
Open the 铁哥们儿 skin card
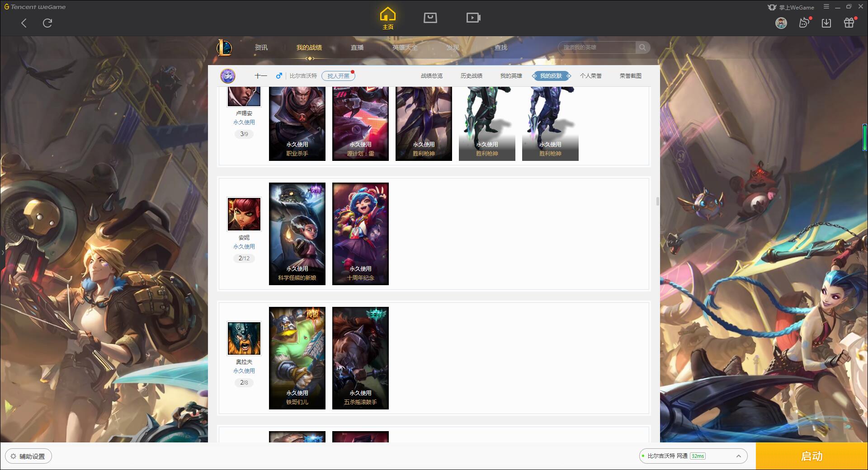pos(297,358)
